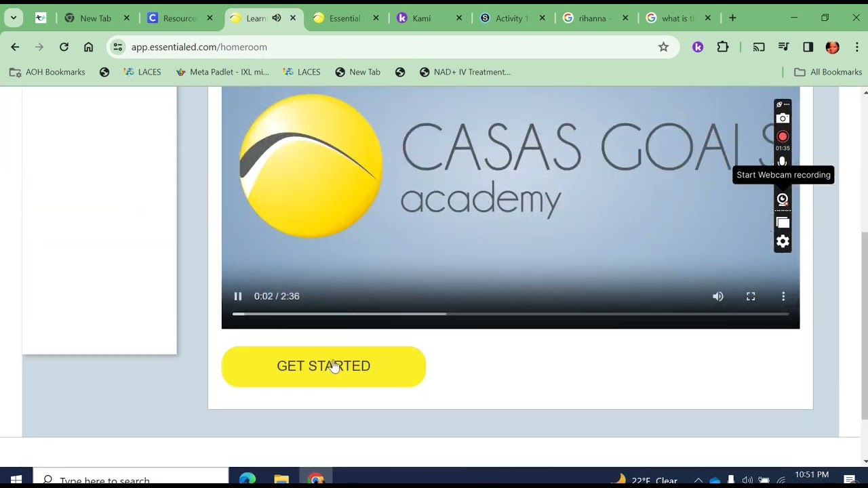Open the Windows Start menu

tap(16, 480)
